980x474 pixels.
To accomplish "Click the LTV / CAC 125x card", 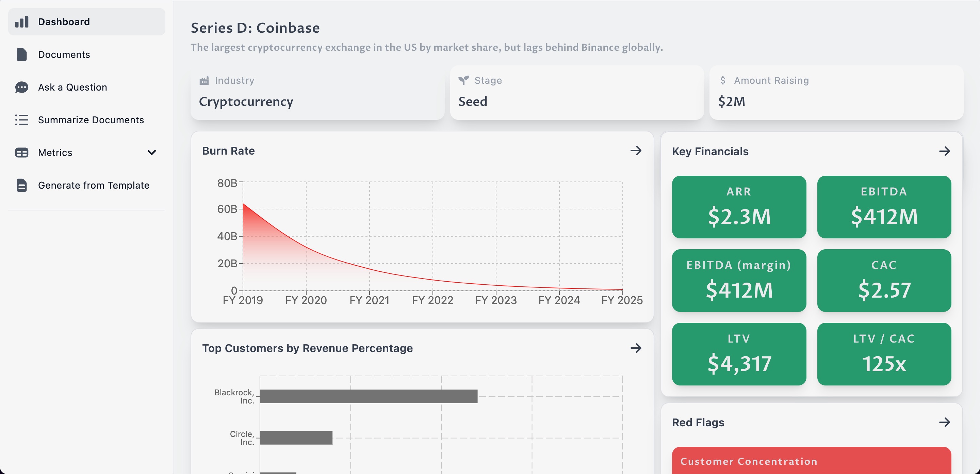I will [884, 354].
